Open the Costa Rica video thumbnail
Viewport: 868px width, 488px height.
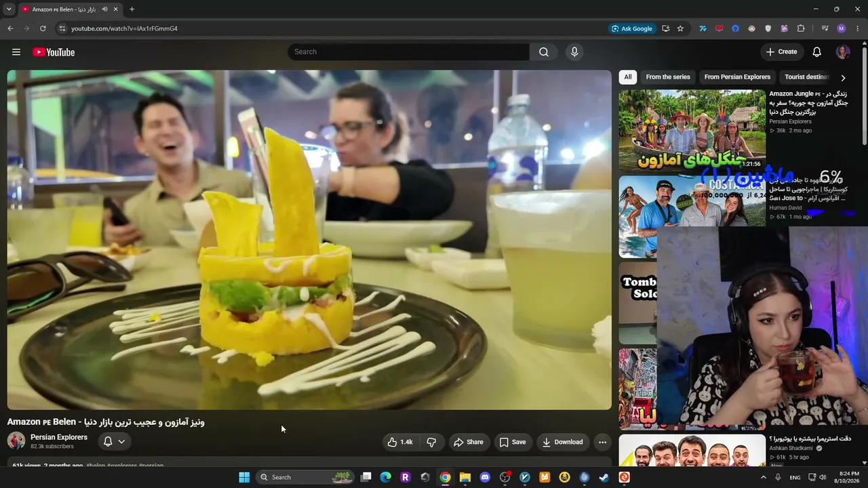[x=692, y=217]
